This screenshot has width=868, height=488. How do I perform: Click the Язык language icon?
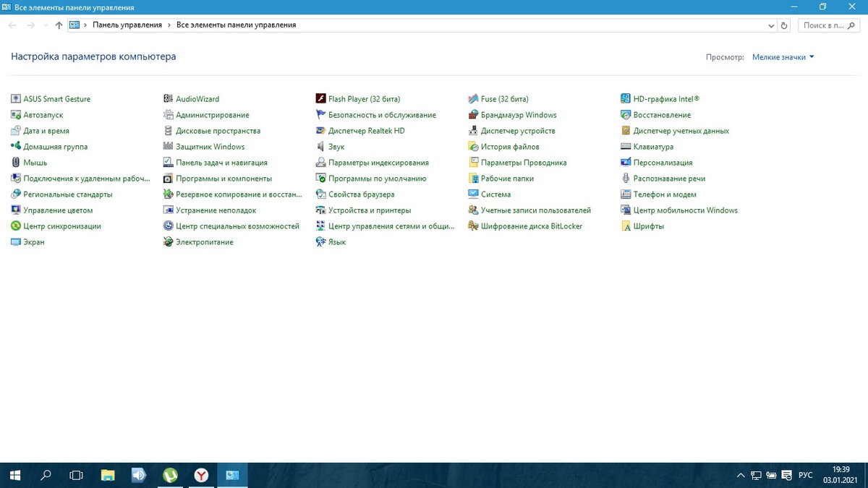pos(321,242)
